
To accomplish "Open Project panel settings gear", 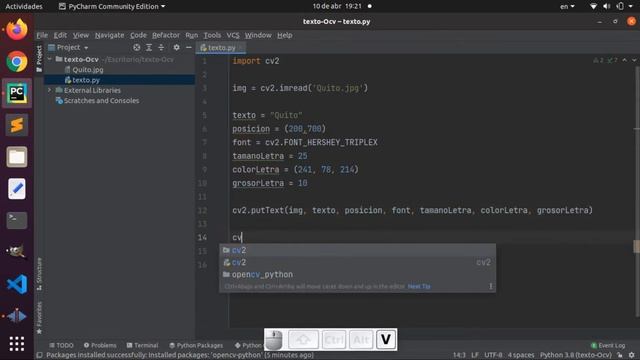I will (176, 48).
